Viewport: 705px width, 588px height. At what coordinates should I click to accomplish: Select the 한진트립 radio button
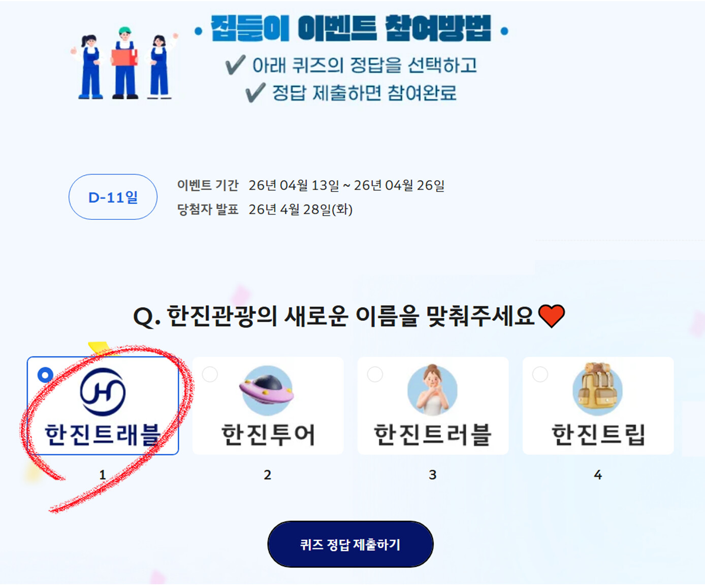tap(540, 374)
